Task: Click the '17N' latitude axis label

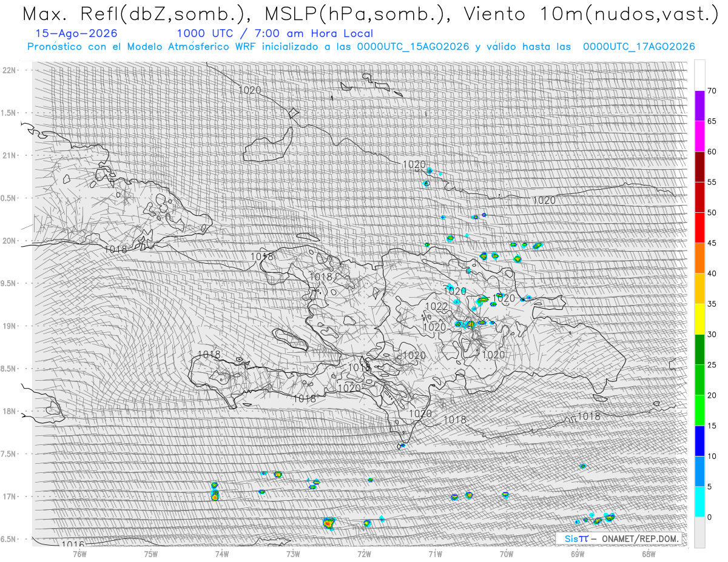Action: tap(9, 497)
